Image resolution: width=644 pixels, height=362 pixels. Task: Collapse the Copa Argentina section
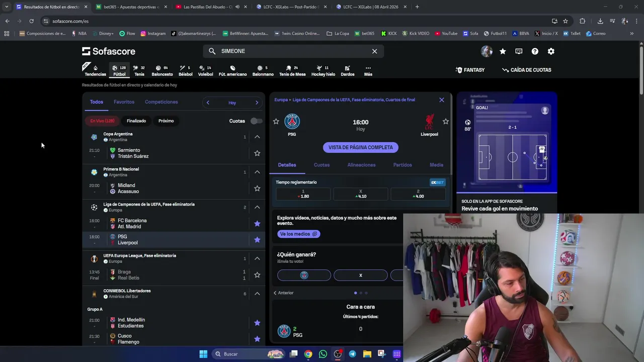point(257,137)
